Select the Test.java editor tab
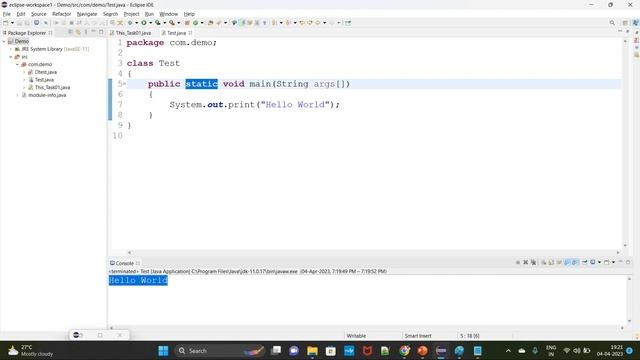The image size is (640, 360). 176,33
